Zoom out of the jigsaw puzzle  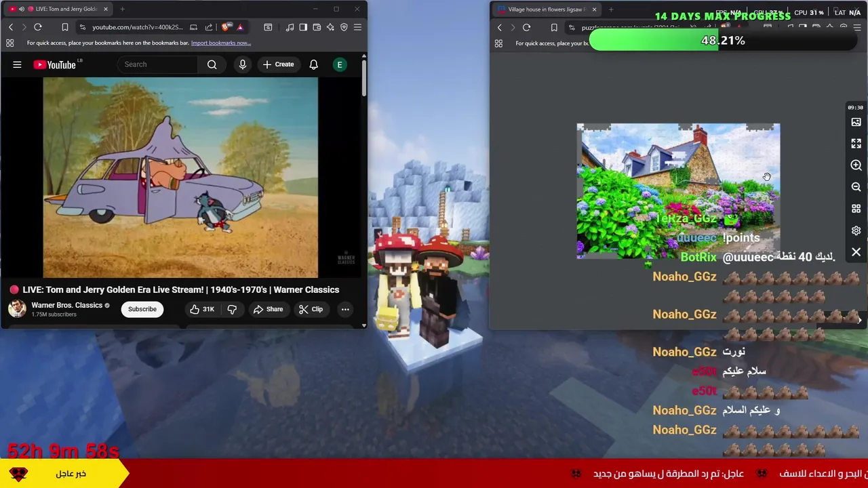coord(856,187)
